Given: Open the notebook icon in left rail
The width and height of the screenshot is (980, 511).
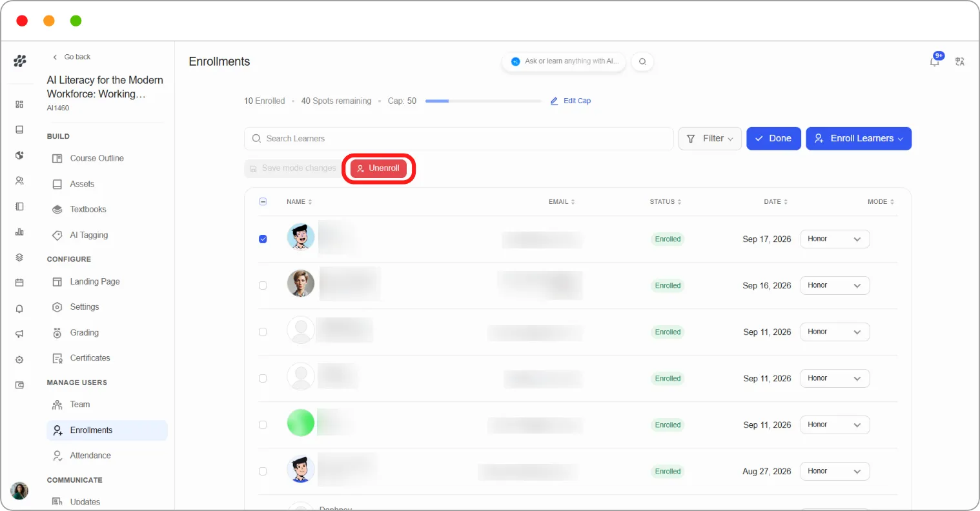Looking at the screenshot, I should [19, 206].
